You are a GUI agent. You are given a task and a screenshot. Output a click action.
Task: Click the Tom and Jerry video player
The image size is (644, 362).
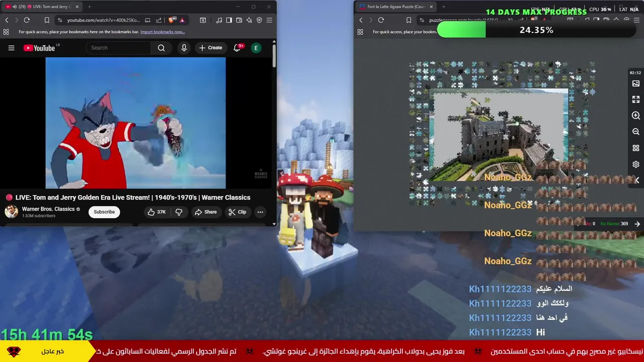tap(135, 123)
